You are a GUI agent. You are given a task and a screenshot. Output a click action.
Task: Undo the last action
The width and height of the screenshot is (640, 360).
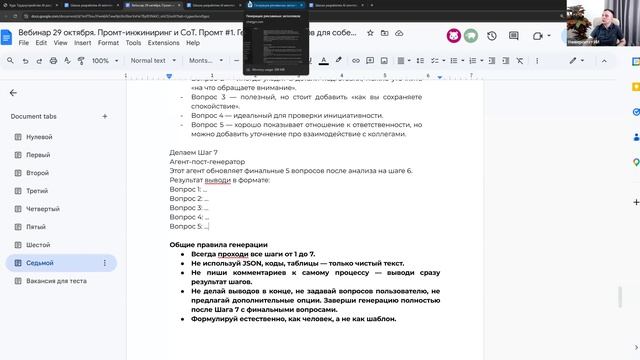[25, 61]
